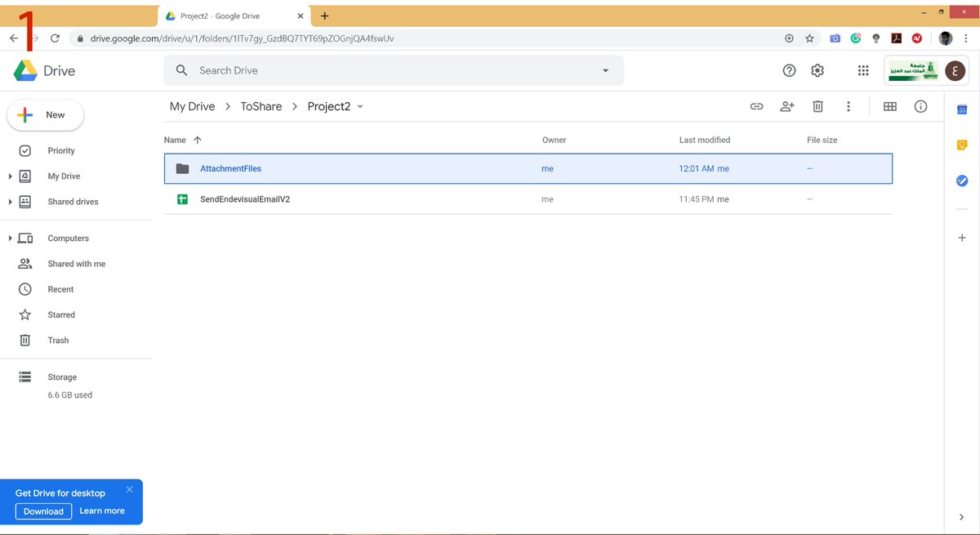
Task: Open Chrome three-dot menu
Action: pyautogui.click(x=968, y=38)
